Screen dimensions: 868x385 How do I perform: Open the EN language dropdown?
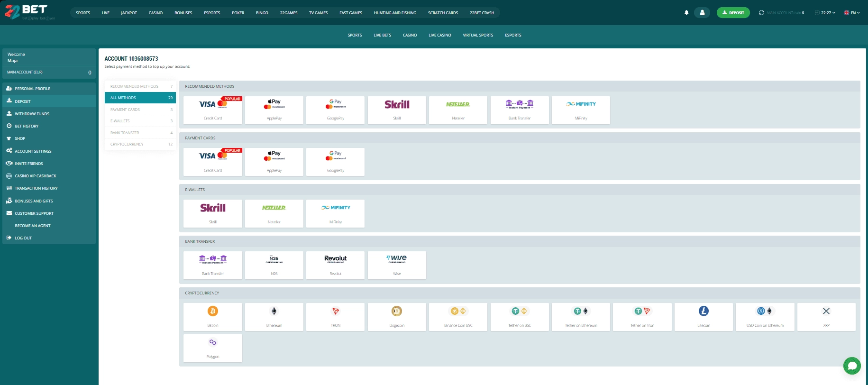pyautogui.click(x=852, y=13)
